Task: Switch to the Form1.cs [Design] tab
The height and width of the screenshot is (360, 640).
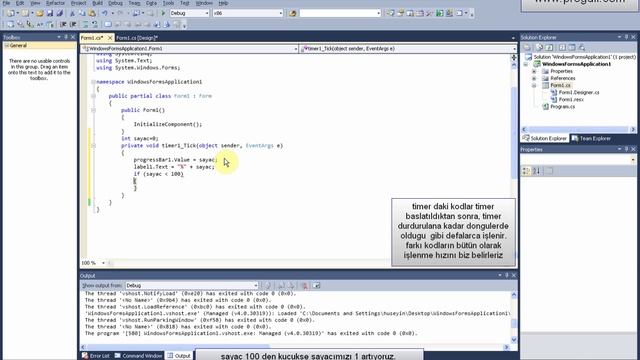Action: tap(137, 38)
